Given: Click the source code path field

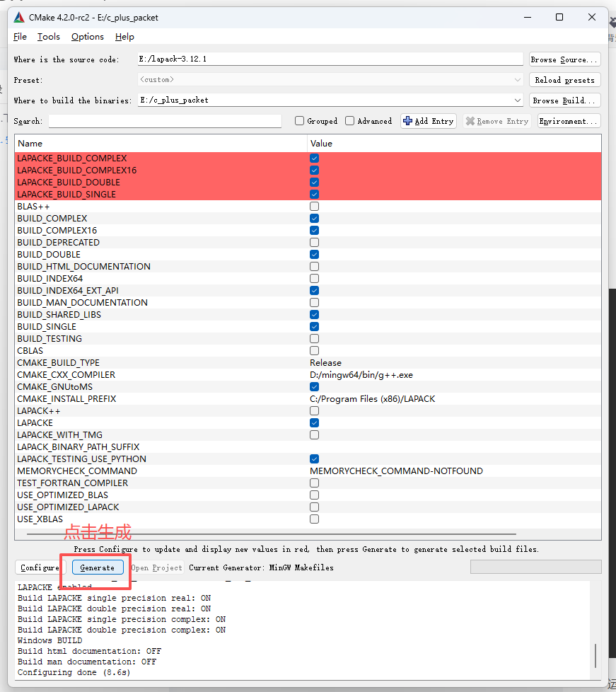Looking at the screenshot, I should (330, 59).
